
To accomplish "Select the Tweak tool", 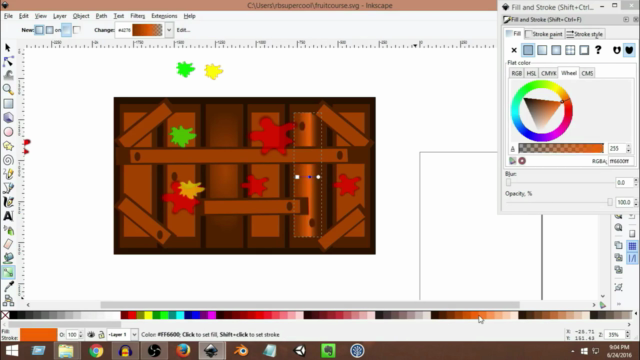I will point(8,75).
